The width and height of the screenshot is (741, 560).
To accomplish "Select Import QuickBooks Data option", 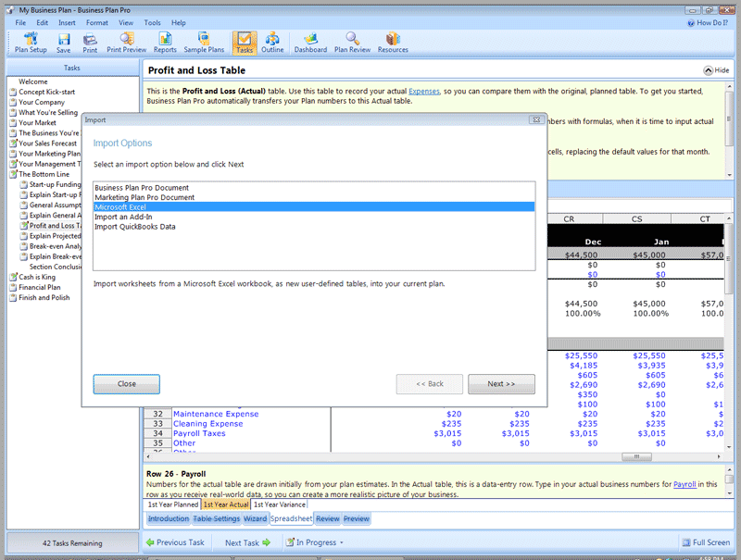I will [x=135, y=227].
